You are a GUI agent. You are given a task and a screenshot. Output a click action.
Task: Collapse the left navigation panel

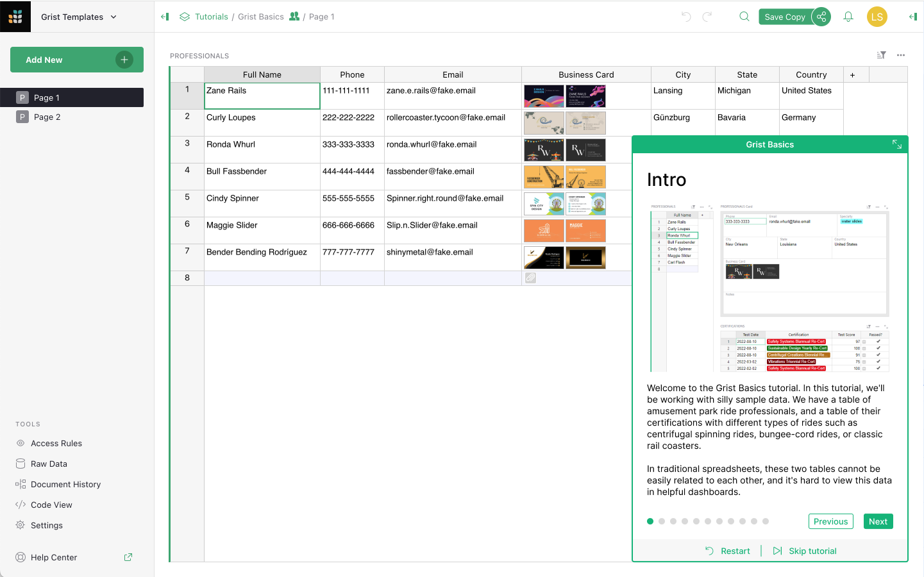click(165, 17)
